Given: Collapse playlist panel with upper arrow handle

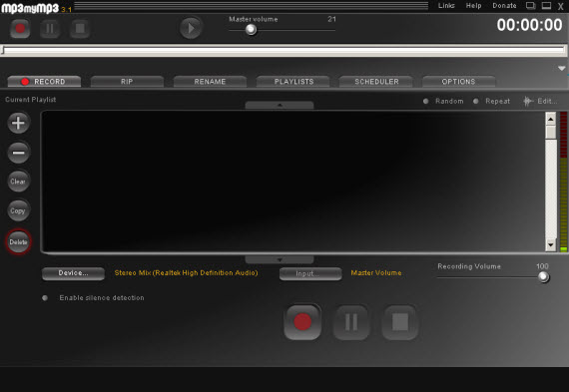Looking at the screenshot, I should coord(280,105).
